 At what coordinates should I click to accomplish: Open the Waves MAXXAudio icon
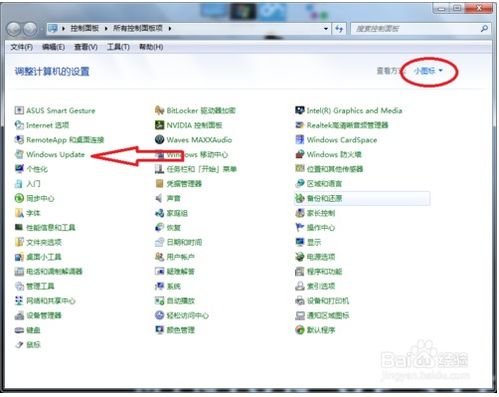point(159,140)
